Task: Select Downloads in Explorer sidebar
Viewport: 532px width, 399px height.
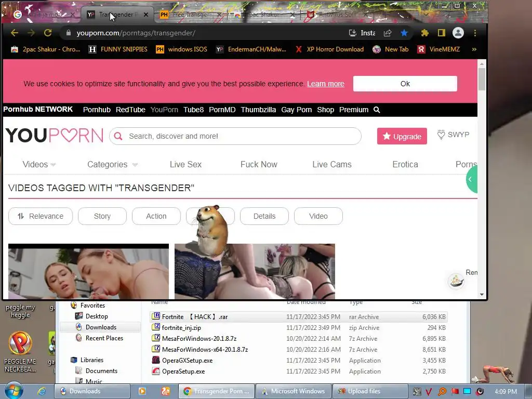Action: (100, 327)
